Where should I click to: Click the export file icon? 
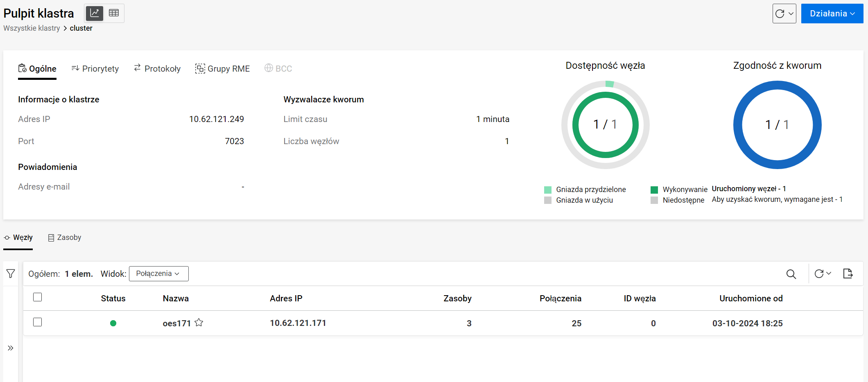tap(848, 274)
